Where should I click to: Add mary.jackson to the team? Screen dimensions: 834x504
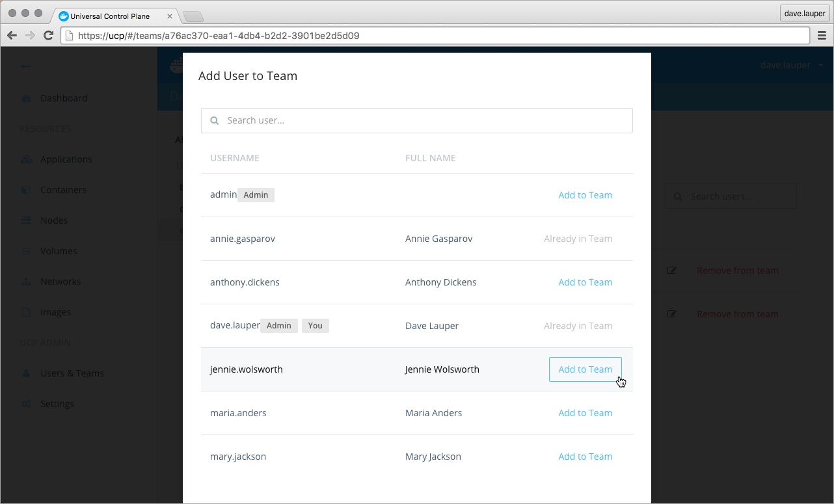tap(585, 457)
